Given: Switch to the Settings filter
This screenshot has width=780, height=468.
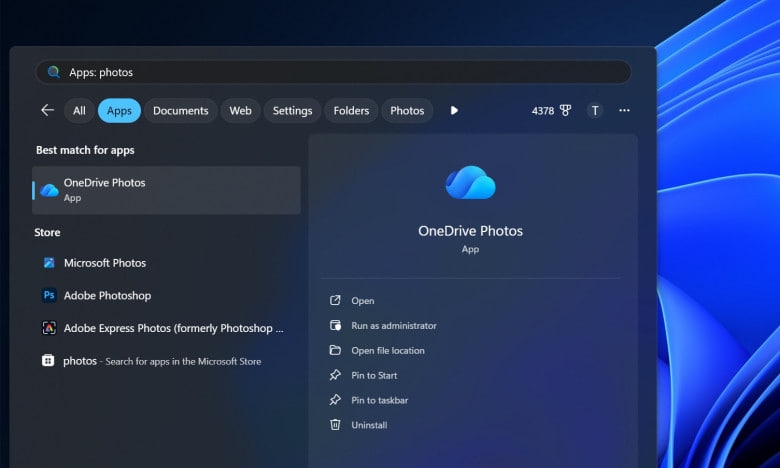Looking at the screenshot, I should point(292,110).
